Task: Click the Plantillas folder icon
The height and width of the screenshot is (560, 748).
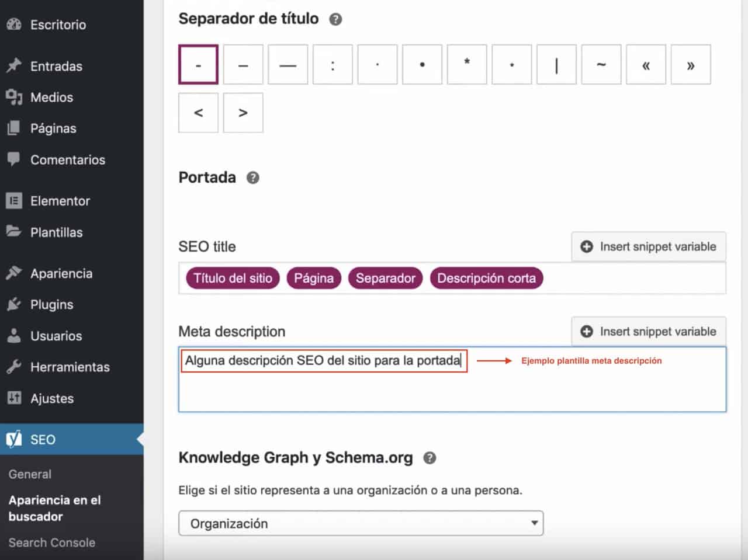Action: (x=14, y=232)
